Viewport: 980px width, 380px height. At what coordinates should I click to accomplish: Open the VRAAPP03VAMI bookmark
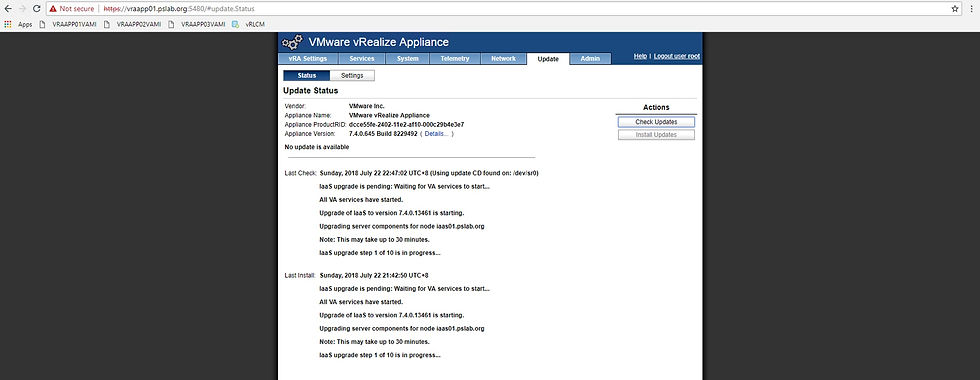(x=196, y=24)
